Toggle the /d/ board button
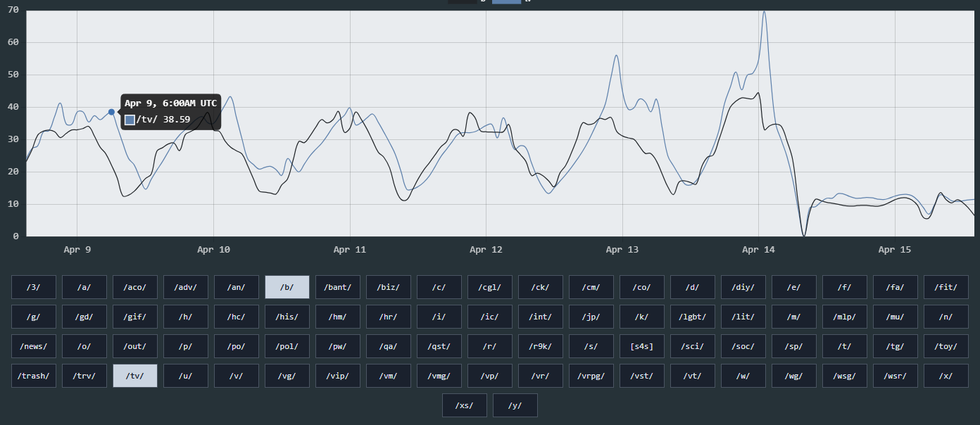 click(x=693, y=287)
